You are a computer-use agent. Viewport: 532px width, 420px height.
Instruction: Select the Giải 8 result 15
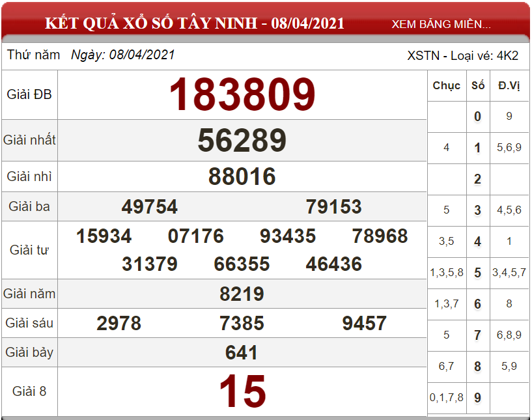[242, 392]
